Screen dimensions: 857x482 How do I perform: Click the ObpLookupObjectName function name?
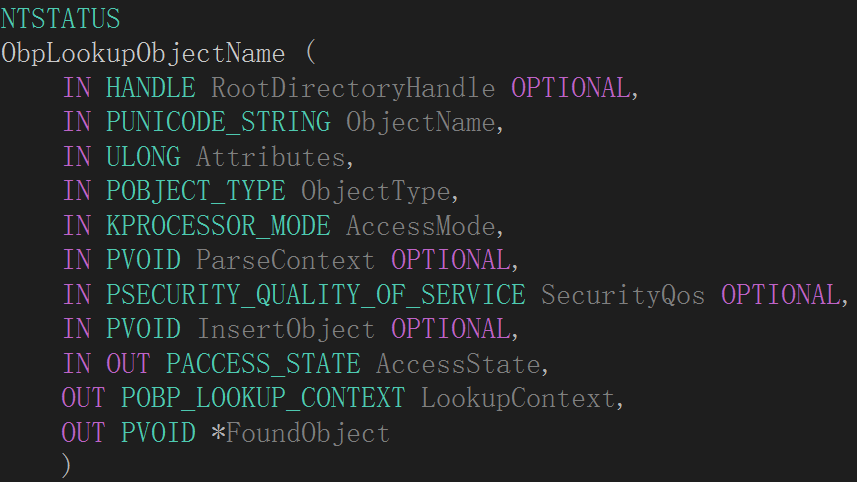[143, 54]
